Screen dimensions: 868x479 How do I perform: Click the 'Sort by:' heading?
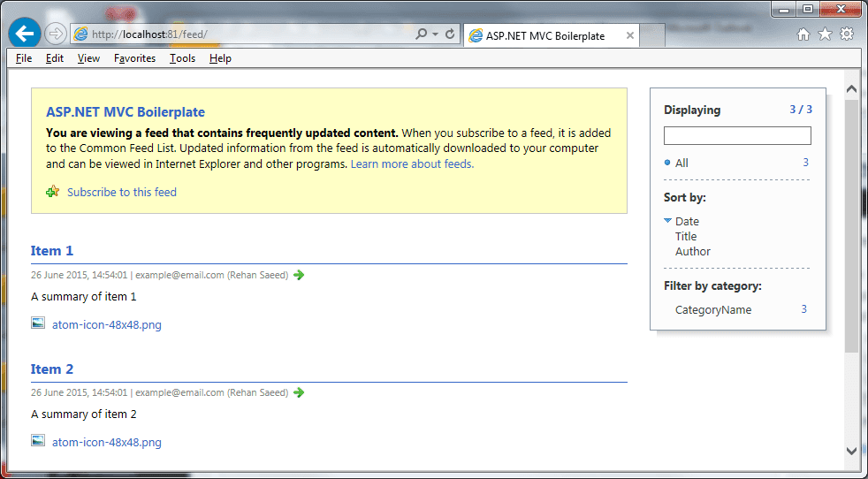click(685, 198)
